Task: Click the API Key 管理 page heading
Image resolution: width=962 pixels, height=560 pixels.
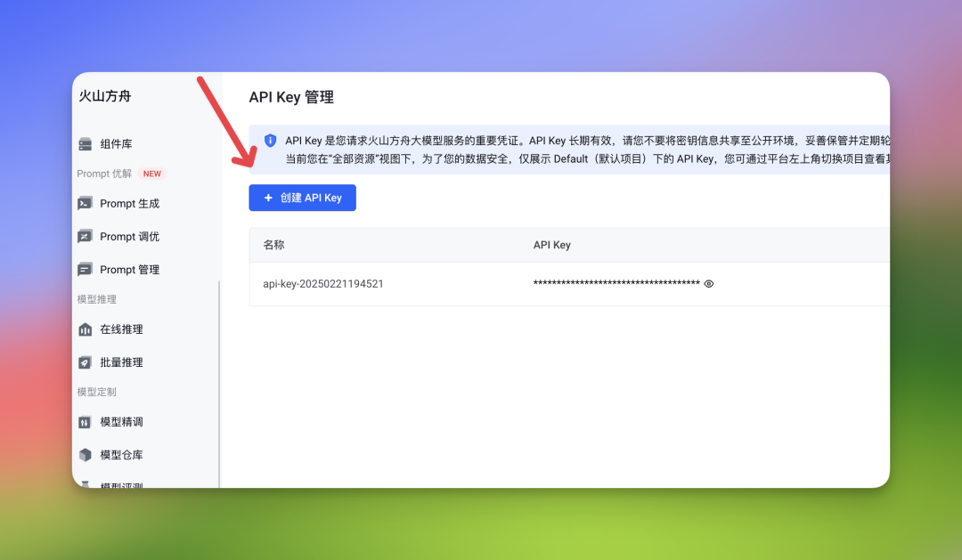Action: (291, 98)
